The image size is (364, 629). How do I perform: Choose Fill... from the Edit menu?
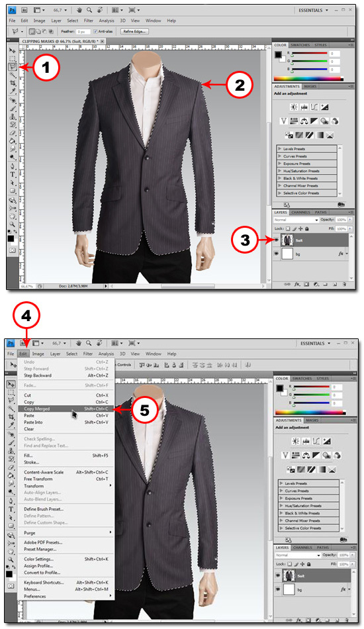[67, 456]
